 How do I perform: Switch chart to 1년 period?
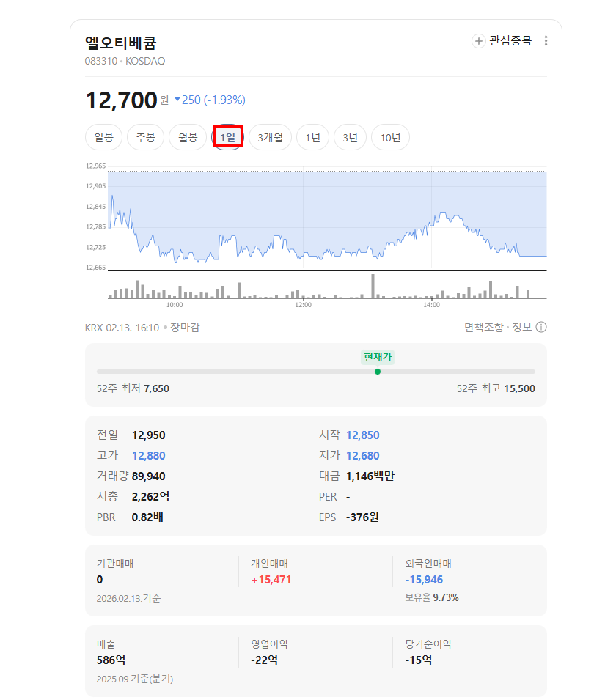[312, 137]
